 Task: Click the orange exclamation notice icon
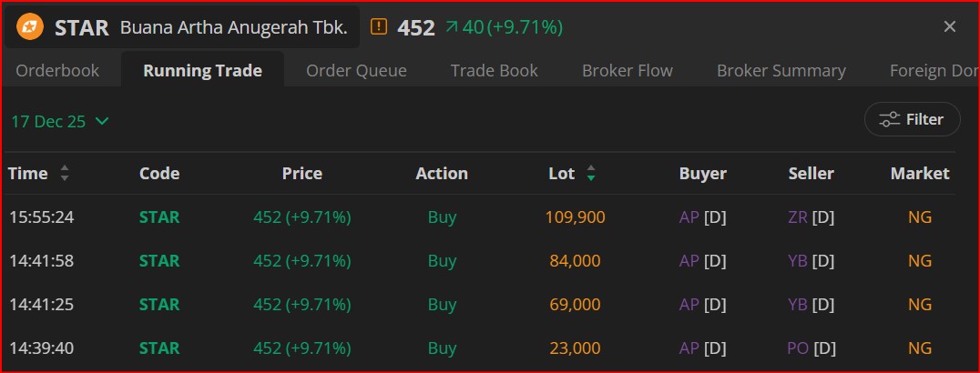379,27
